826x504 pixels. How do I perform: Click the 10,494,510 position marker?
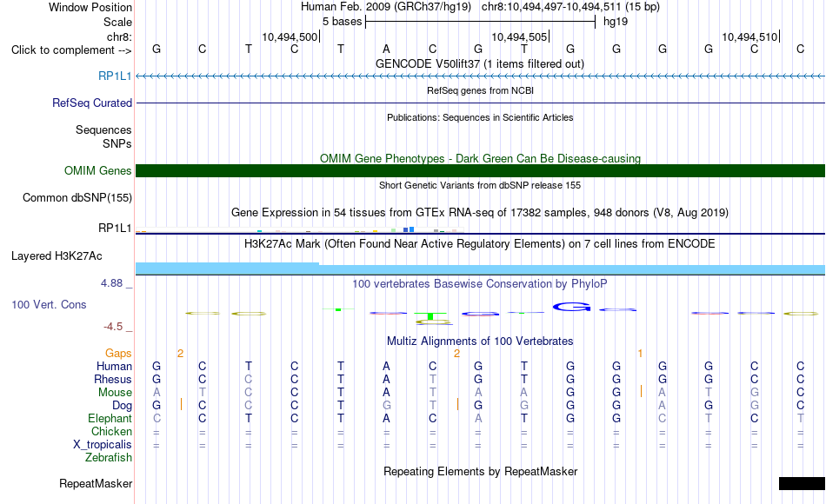click(x=750, y=36)
